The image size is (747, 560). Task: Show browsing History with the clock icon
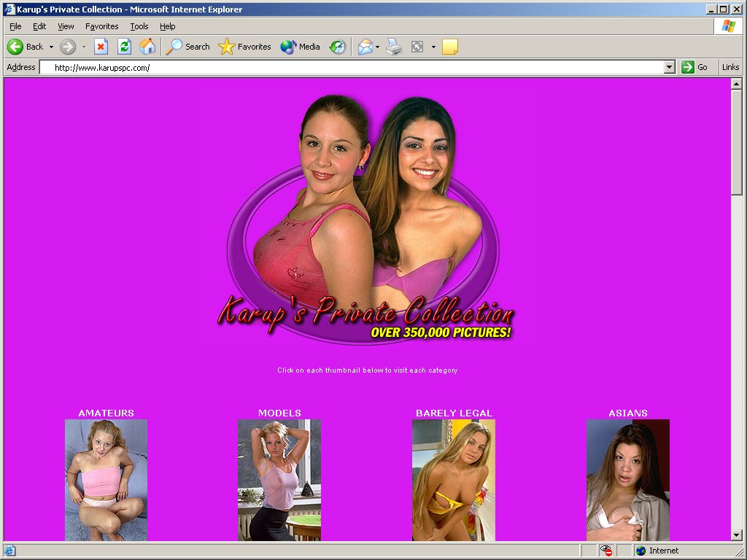pos(338,47)
